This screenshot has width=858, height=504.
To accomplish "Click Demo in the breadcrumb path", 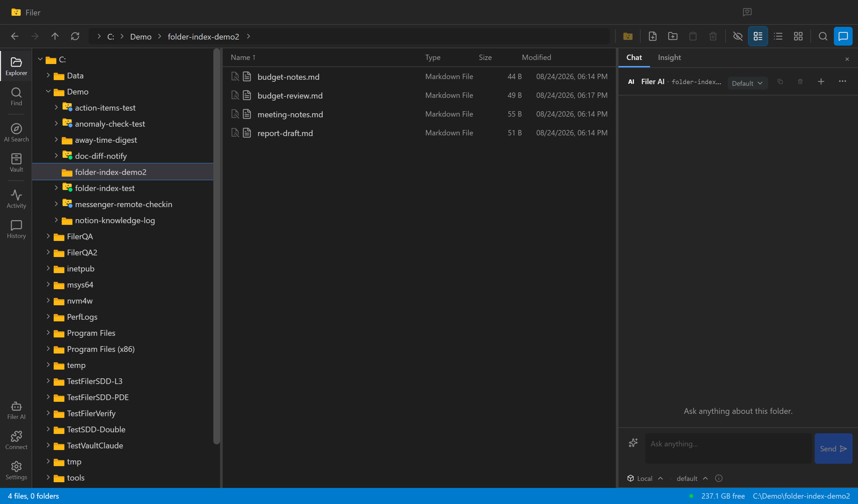I will [141, 37].
